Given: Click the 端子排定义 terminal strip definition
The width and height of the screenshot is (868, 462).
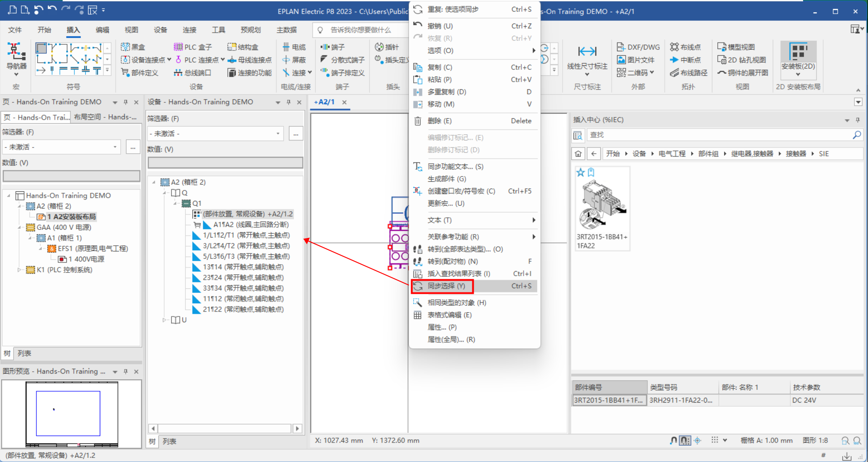Looking at the screenshot, I should [343, 73].
